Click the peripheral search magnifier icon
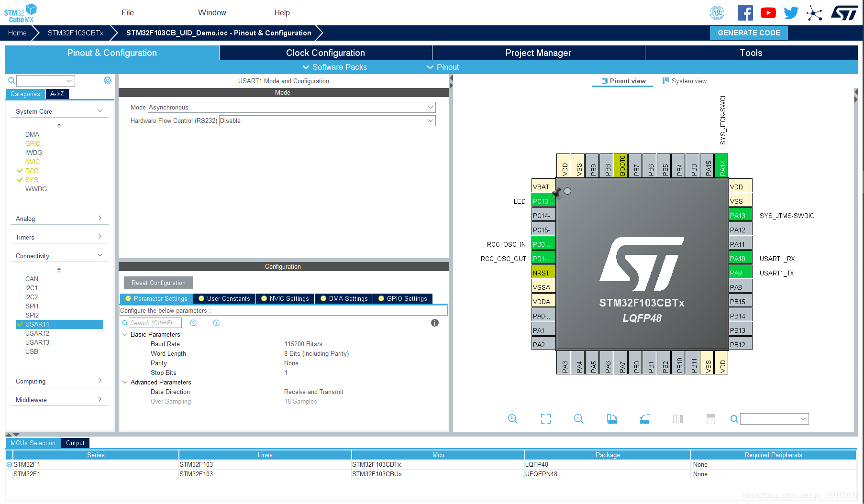Image resolution: width=864 pixels, height=504 pixels. pos(11,81)
